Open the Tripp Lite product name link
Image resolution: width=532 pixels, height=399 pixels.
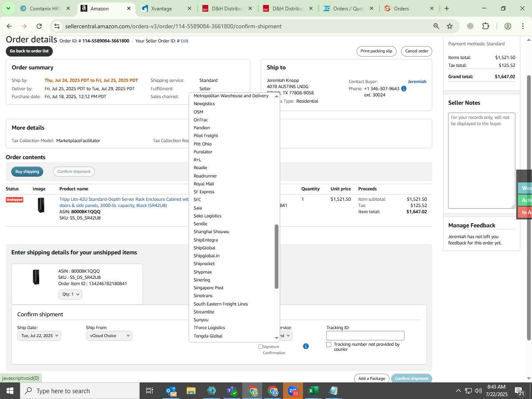point(124,202)
